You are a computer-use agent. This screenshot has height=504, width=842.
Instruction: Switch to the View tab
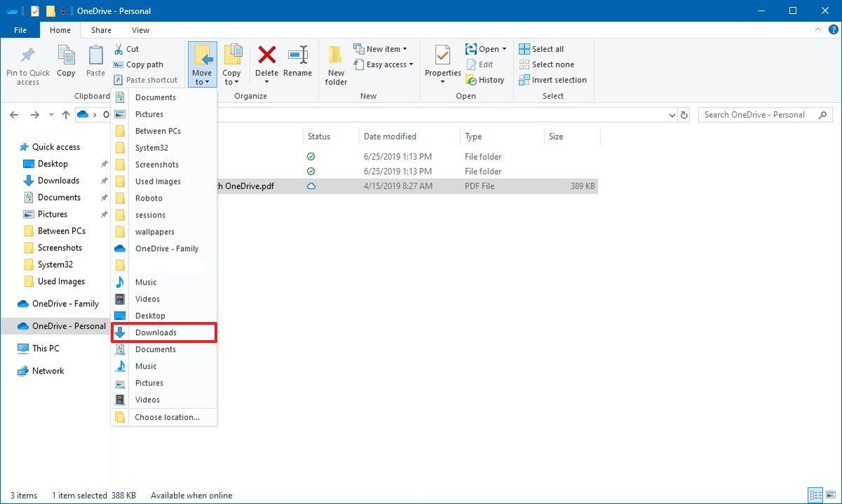[x=140, y=29]
